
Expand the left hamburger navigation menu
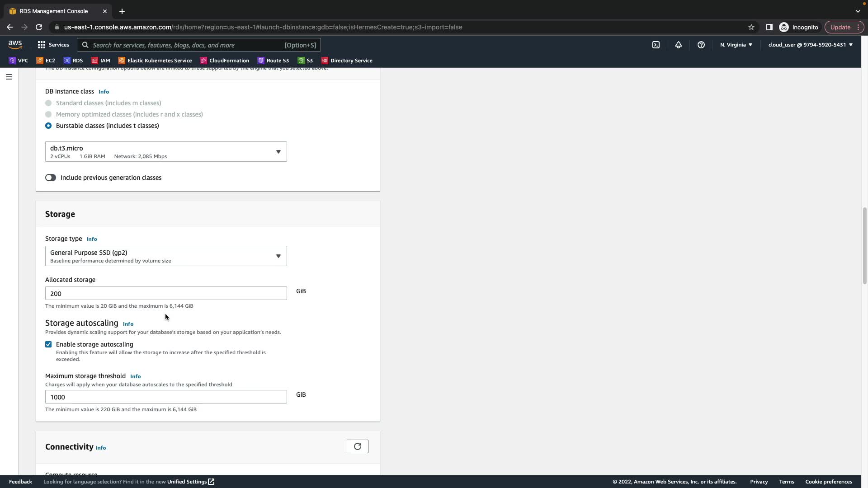[9, 77]
